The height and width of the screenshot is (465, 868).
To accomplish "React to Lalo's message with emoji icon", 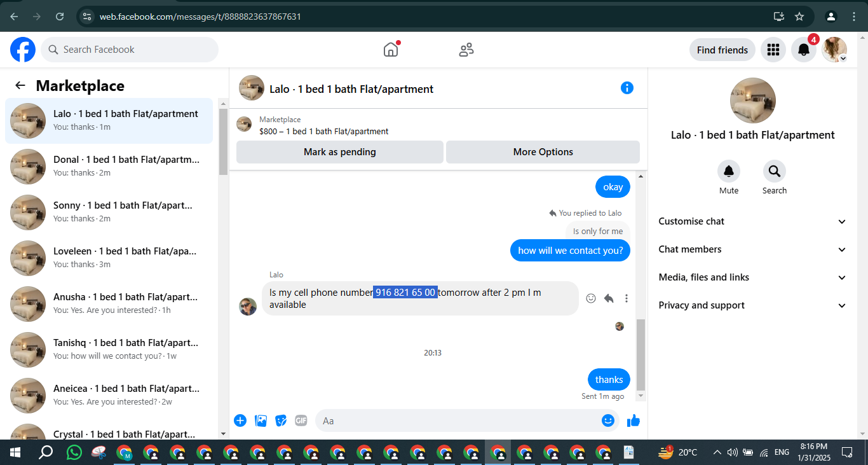I will [591, 298].
